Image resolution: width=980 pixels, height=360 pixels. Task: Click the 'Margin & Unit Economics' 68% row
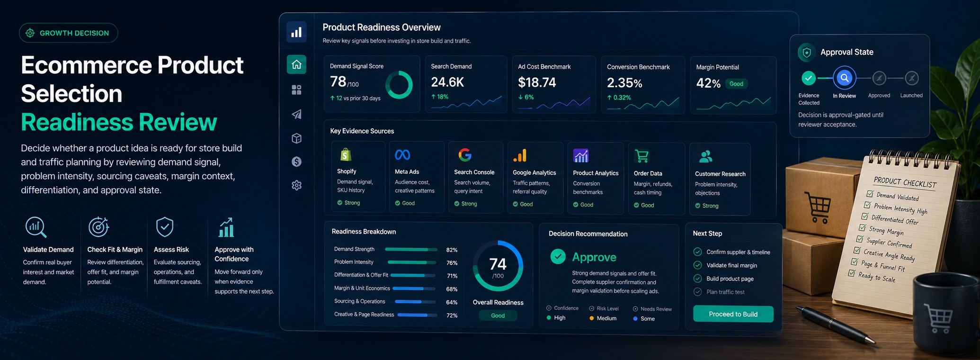point(396,288)
